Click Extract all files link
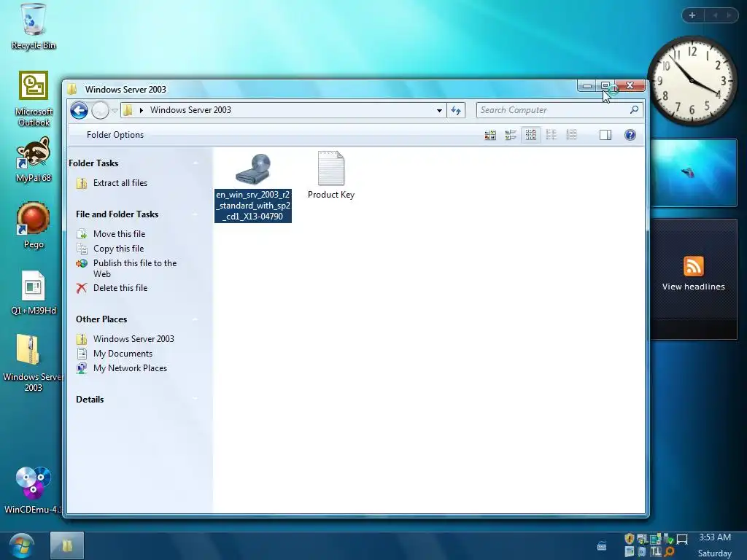Image resolution: width=747 pixels, height=560 pixels. [x=120, y=183]
